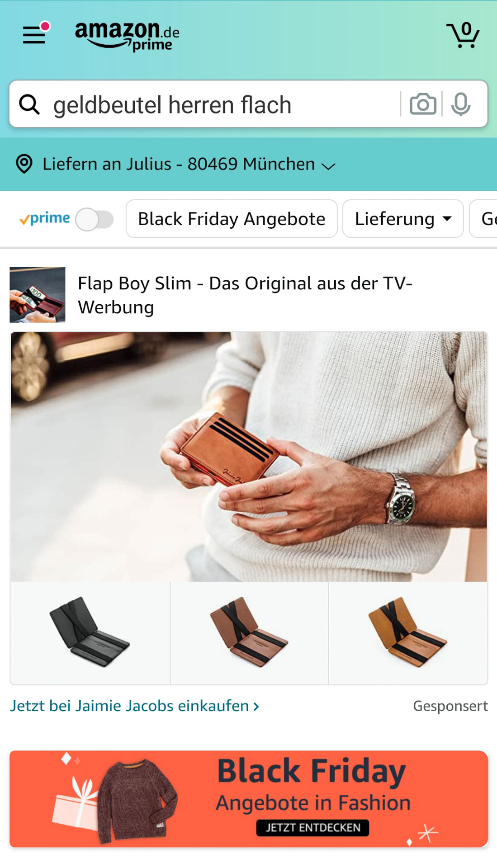Choose the black wallet variant
Viewport: 497px width, 868px height.
[90, 633]
